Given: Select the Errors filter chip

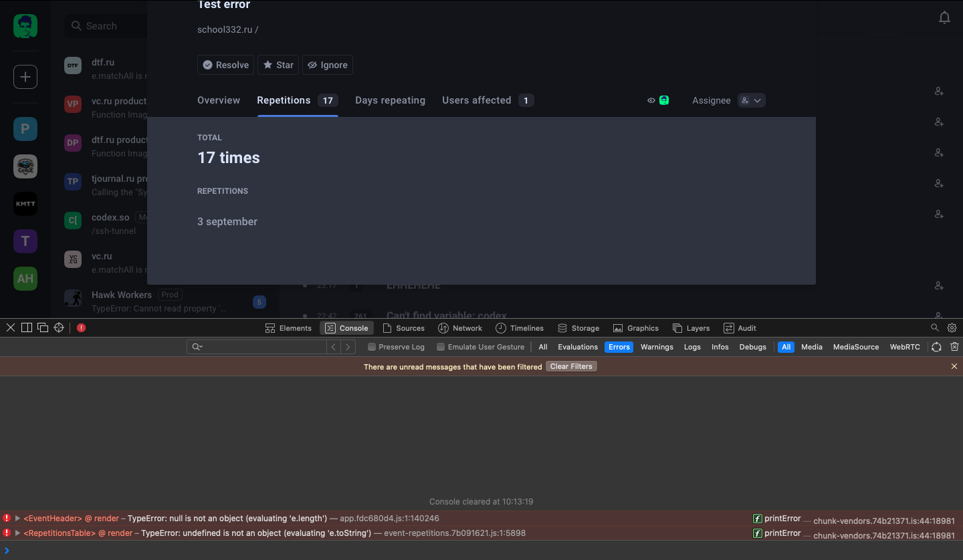Looking at the screenshot, I should (619, 346).
